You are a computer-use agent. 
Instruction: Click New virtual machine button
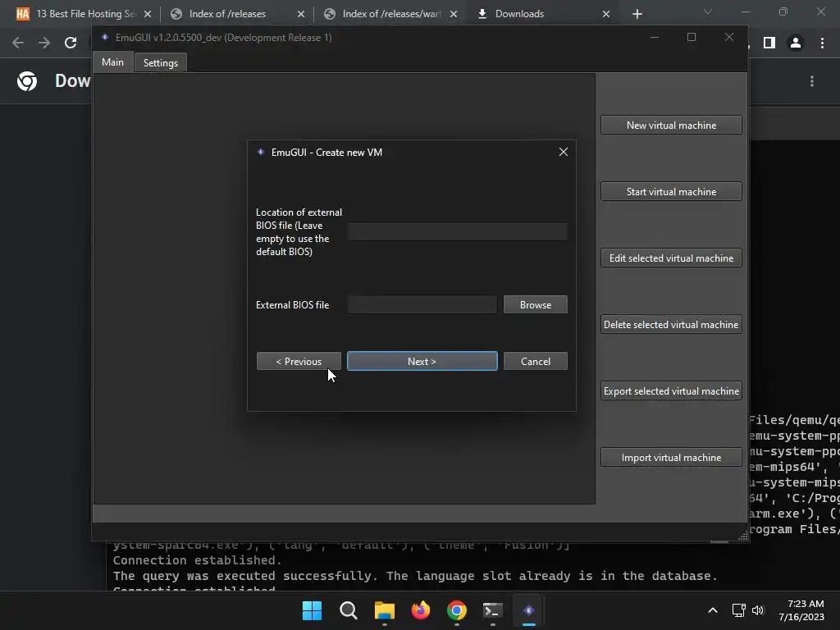click(671, 125)
